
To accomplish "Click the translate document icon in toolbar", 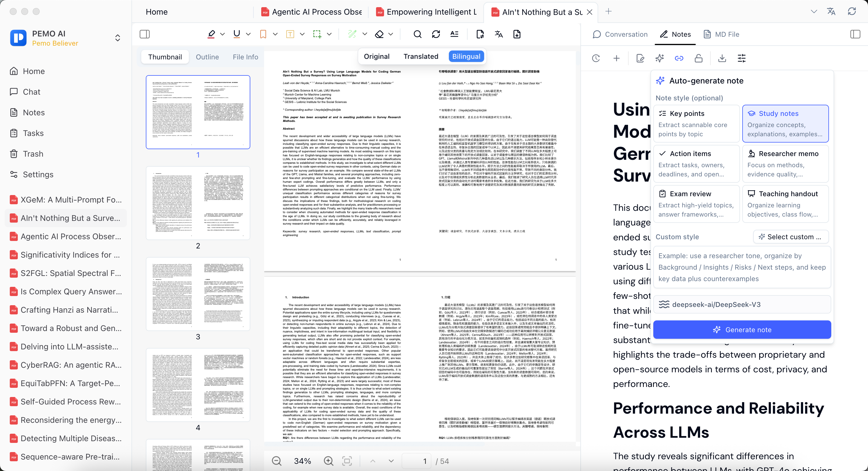I will (x=499, y=34).
